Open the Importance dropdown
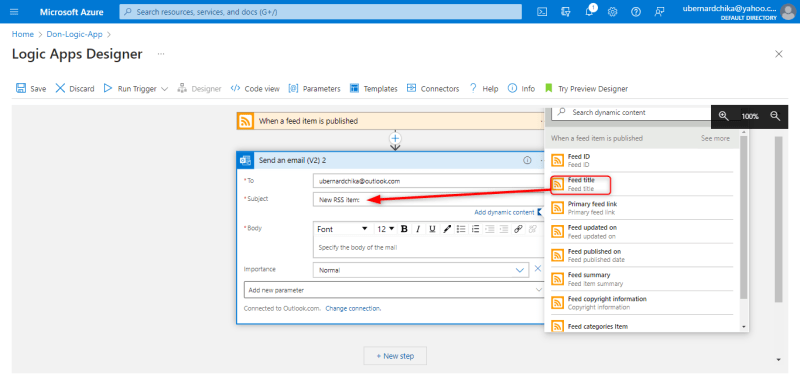 tap(420, 270)
